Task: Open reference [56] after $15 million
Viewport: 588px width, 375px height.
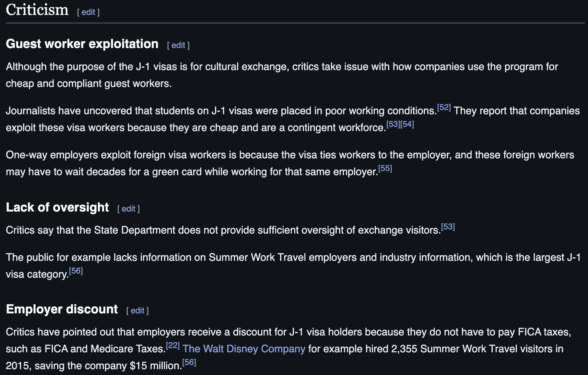Action: pyautogui.click(x=189, y=362)
